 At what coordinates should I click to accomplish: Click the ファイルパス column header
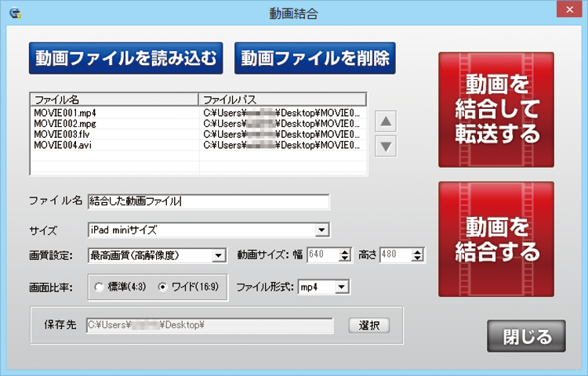(282, 99)
